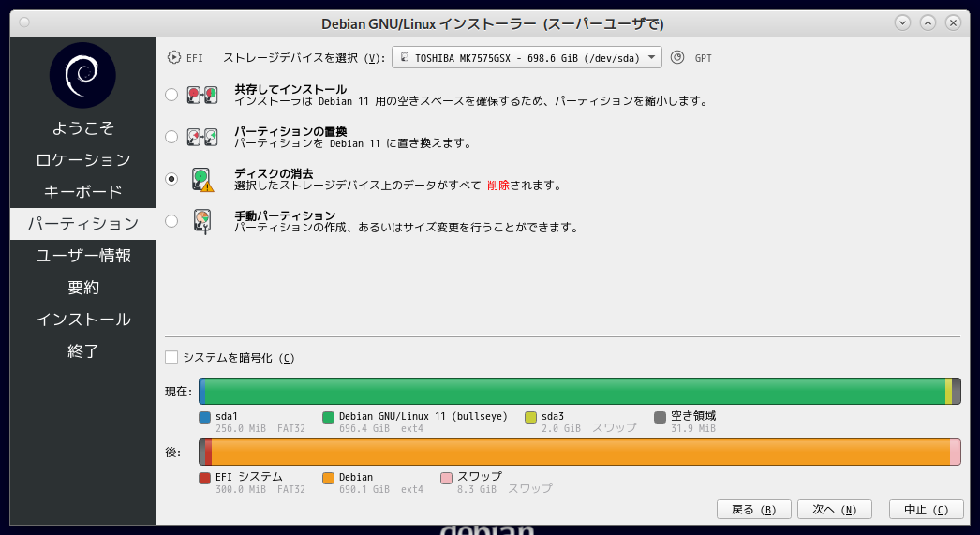Click the 2.0 GiB スワップ size text
This screenshot has height=535, width=980.
588,428
